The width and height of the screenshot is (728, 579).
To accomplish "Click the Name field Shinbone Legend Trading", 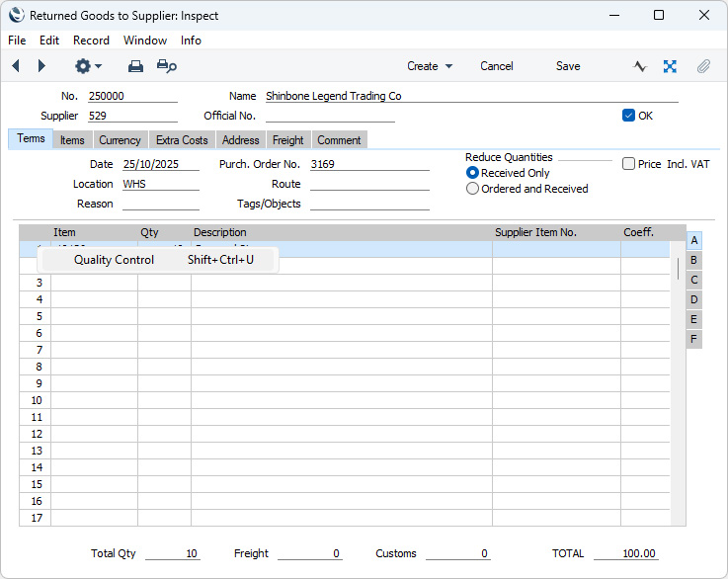I will [472, 96].
